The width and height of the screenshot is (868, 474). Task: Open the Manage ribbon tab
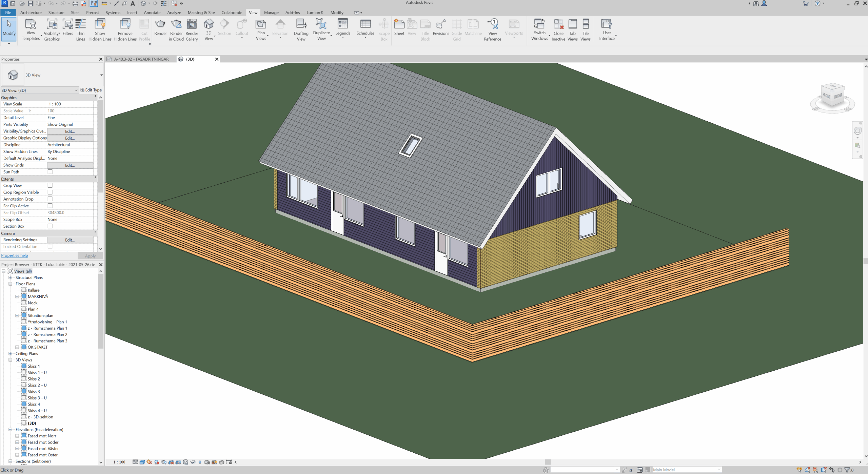point(271,13)
